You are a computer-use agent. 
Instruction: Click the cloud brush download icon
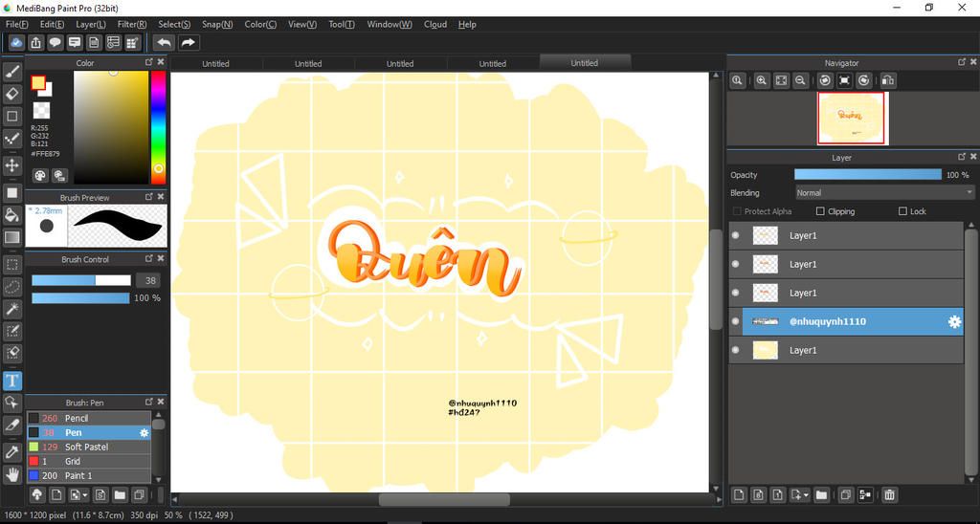pos(37,495)
